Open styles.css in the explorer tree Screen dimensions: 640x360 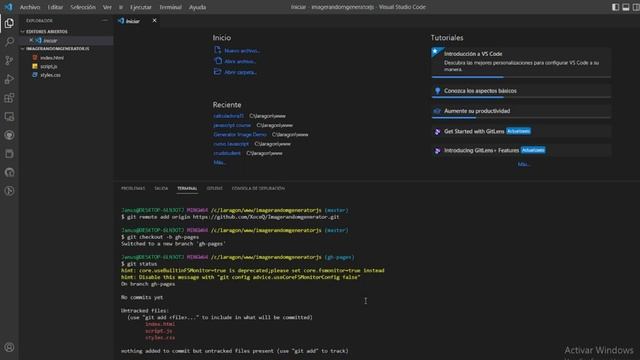click(50, 75)
